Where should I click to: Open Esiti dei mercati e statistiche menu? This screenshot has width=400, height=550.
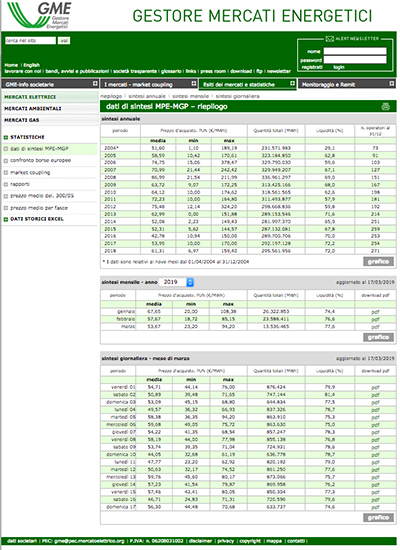click(248, 84)
